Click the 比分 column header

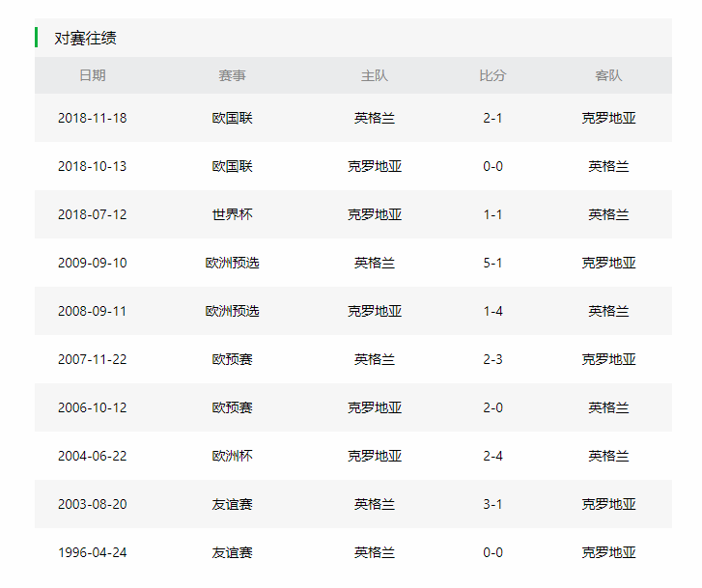[x=492, y=75]
